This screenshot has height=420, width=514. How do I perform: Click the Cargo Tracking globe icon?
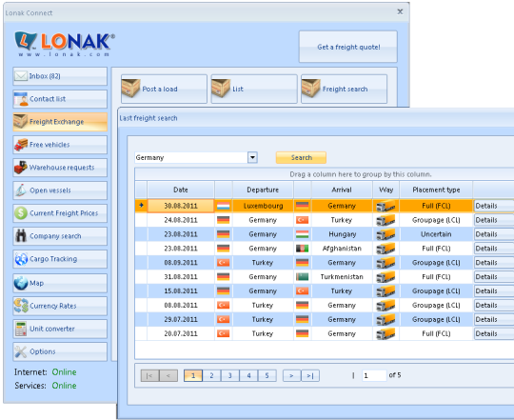21,259
